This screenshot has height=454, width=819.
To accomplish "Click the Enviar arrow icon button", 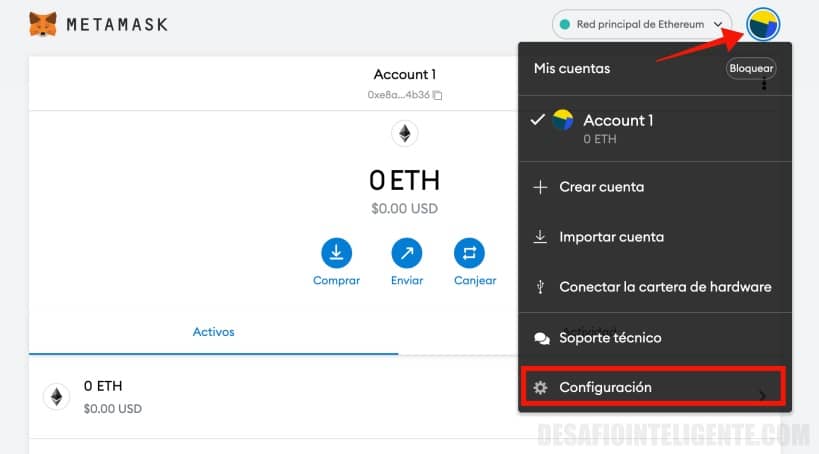I will pos(407,253).
